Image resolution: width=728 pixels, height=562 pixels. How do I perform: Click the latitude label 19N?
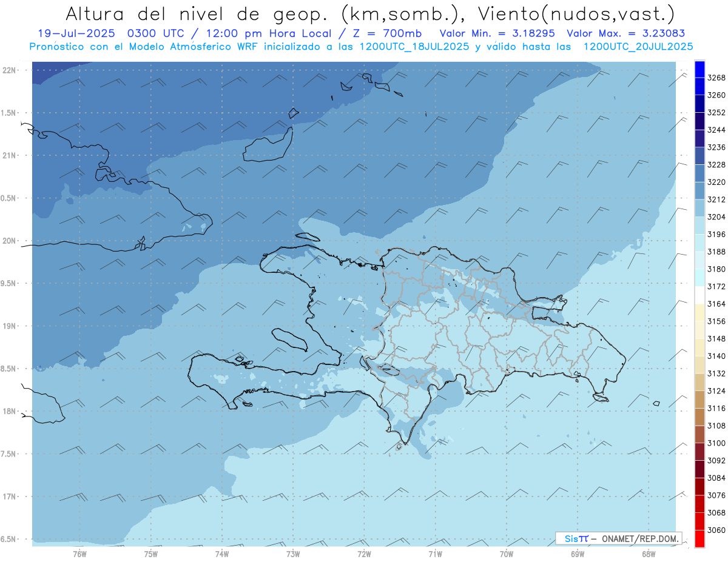(x=10, y=326)
